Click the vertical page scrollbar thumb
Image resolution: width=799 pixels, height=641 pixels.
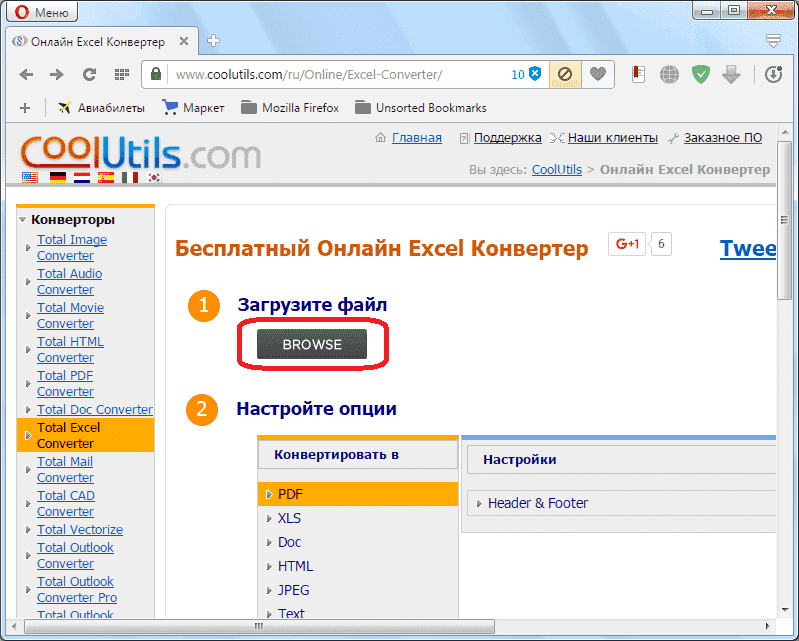pos(784,220)
